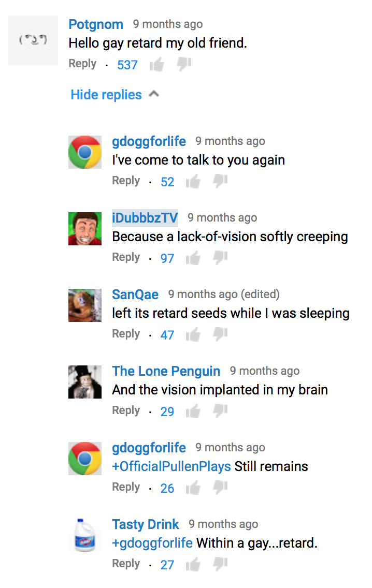The image size is (372, 588).
Task: Like SanQae's reply
Action: (x=193, y=334)
